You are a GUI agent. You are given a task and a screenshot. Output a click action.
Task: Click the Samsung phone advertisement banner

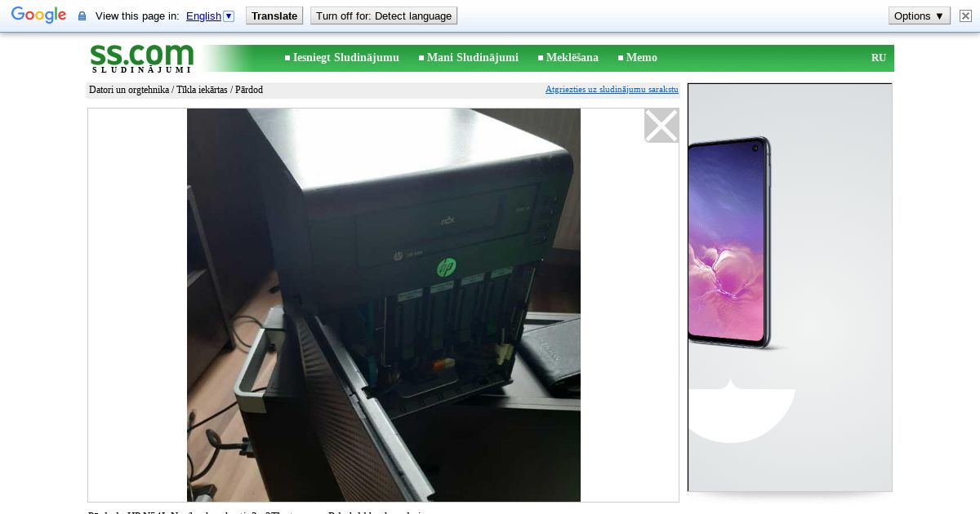790,287
